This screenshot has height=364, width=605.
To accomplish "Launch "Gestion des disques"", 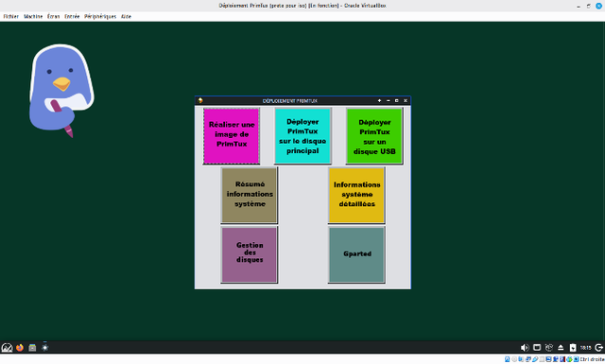I will [250, 254].
